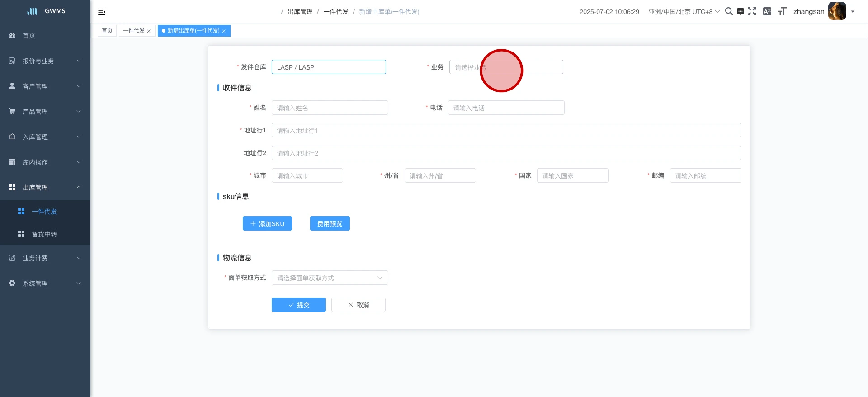The width and height of the screenshot is (868, 397).
Task: Click the zhangsan user avatar
Action: point(837,11)
